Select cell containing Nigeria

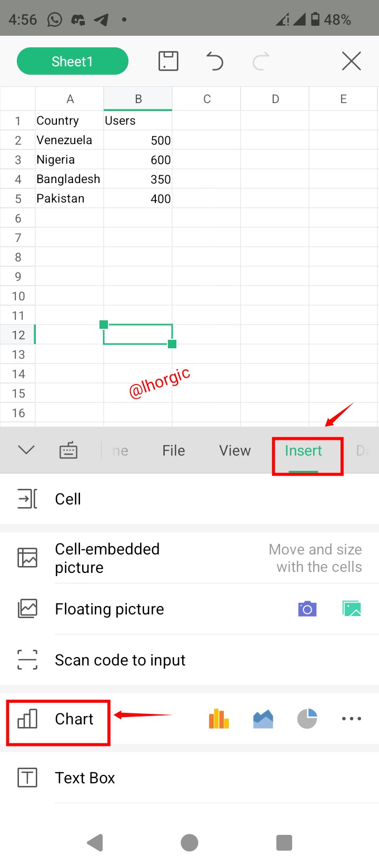coord(69,159)
